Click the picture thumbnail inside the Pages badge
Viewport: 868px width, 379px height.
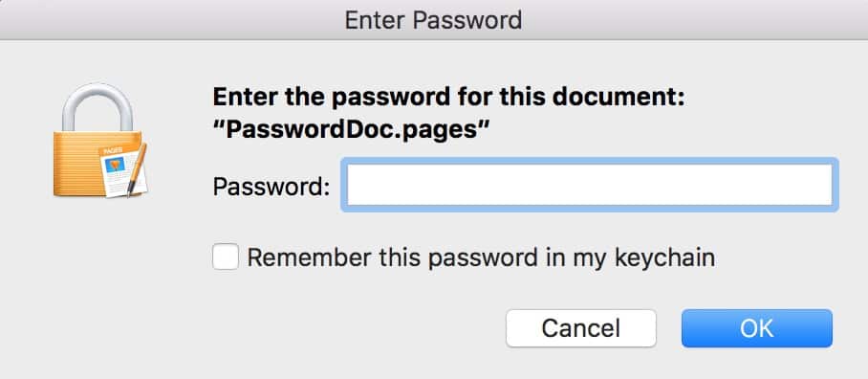pos(115,166)
